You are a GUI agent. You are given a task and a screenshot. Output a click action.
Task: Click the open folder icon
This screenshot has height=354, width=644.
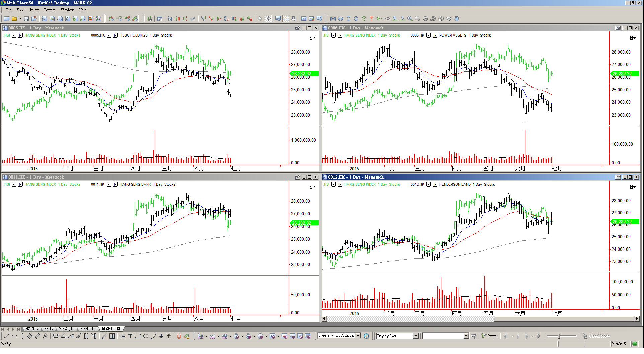[x=14, y=19]
